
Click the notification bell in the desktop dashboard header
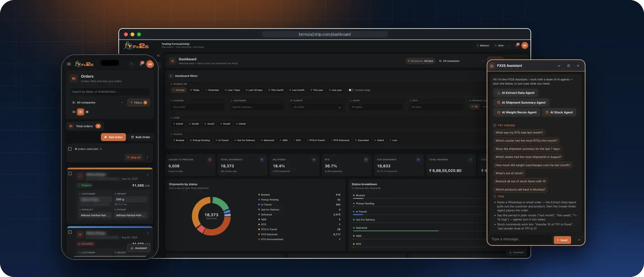click(517, 45)
